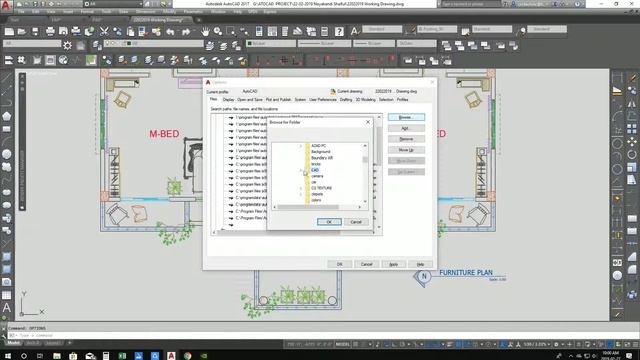Select the Boundary AR folder
This screenshot has height=360, width=640.
tap(322, 158)
